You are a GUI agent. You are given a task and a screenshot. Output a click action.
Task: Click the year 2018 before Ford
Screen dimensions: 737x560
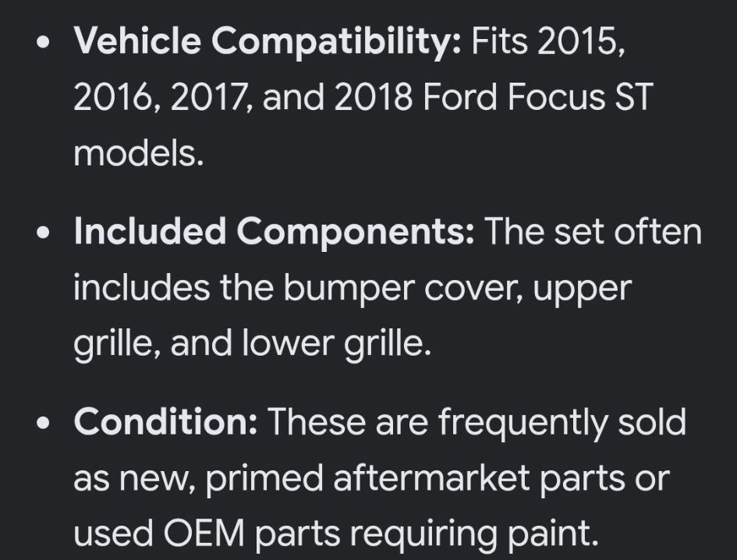pos(374,97)
